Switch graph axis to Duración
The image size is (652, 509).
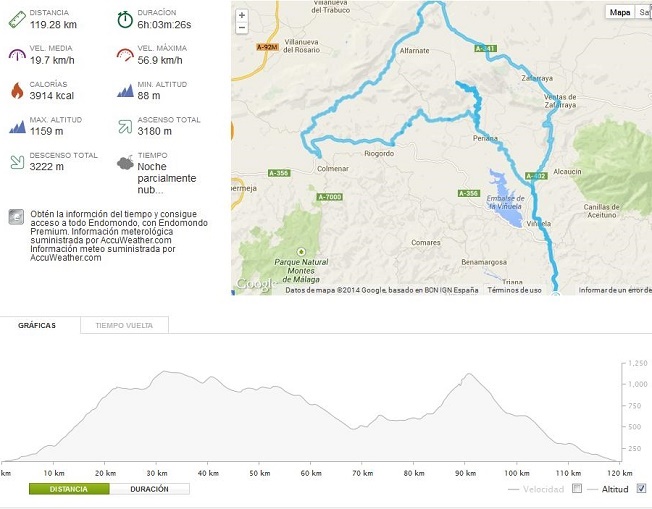(149, 489)
